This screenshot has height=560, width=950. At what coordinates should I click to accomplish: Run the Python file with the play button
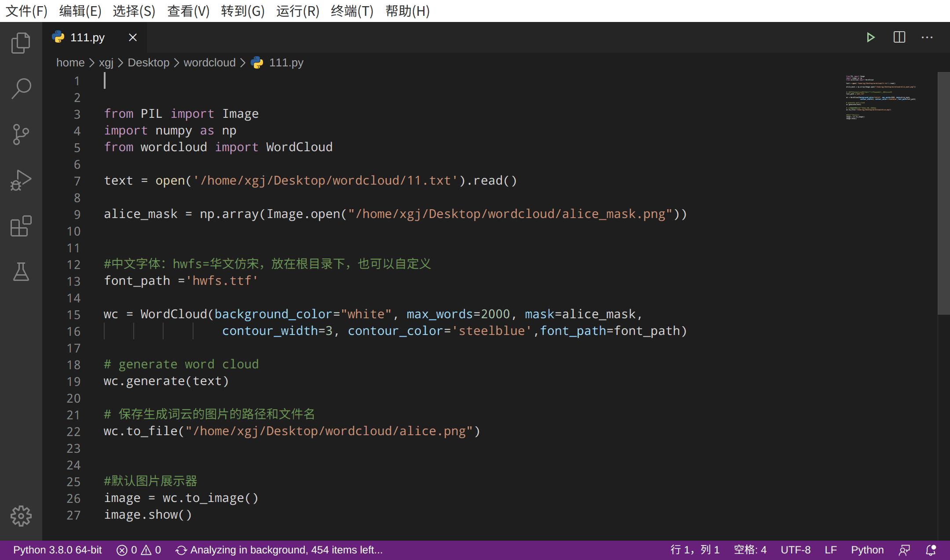[871, 37]
